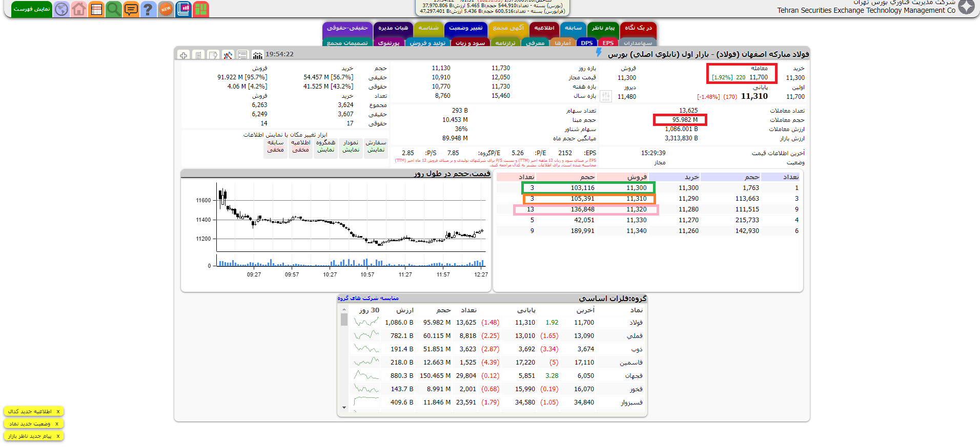Open the globe icon in top toolbar

pyautogui.click(x=62, y=9)
